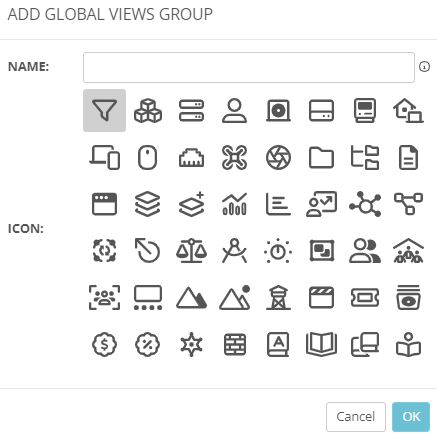Choose the layers stack icon

click(148, 204)
